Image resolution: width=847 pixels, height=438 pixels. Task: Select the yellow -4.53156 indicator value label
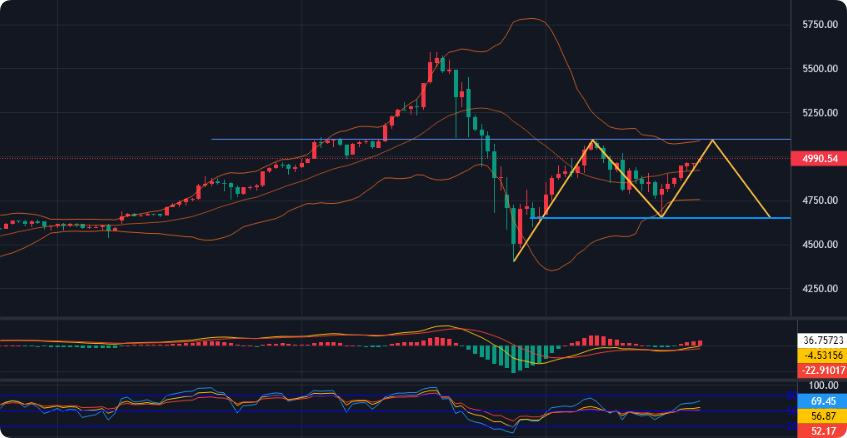pyautogui.click(x=819, y=354)
